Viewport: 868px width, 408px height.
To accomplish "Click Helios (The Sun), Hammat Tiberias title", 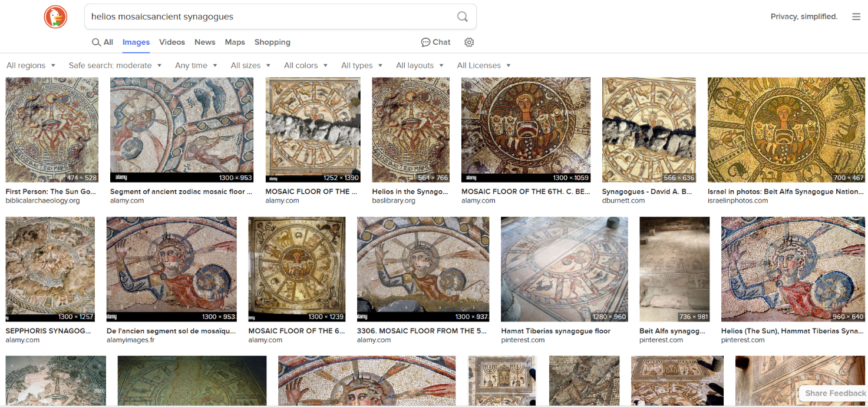I will tap(792, 331).
